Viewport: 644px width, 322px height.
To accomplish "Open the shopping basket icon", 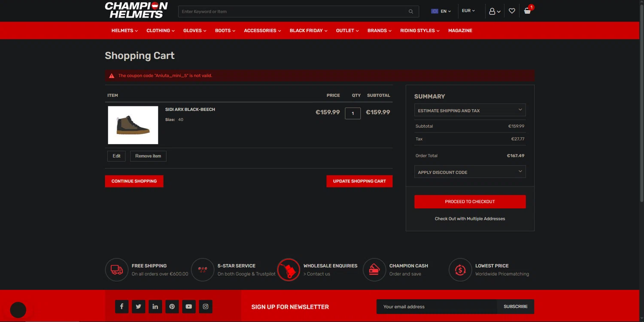I will click(x=528, y=11).
